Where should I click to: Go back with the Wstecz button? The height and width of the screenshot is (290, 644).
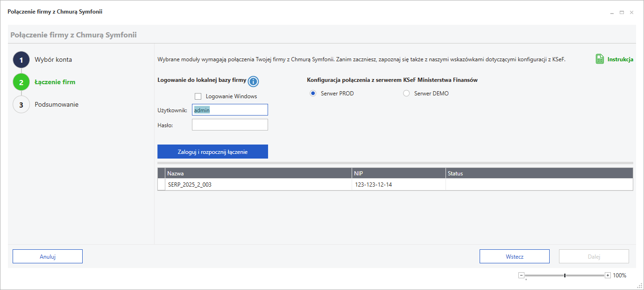pyautogui.click(x=515, y=256)
